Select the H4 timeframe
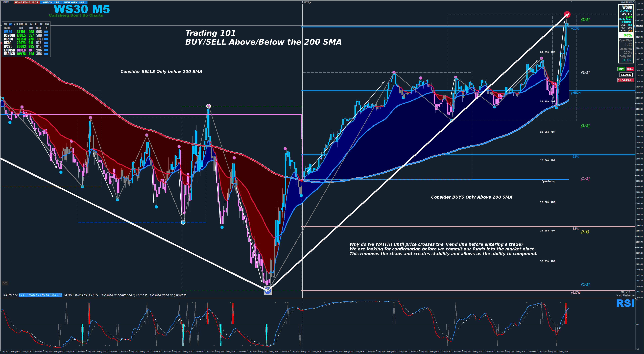 pos(31,25)
